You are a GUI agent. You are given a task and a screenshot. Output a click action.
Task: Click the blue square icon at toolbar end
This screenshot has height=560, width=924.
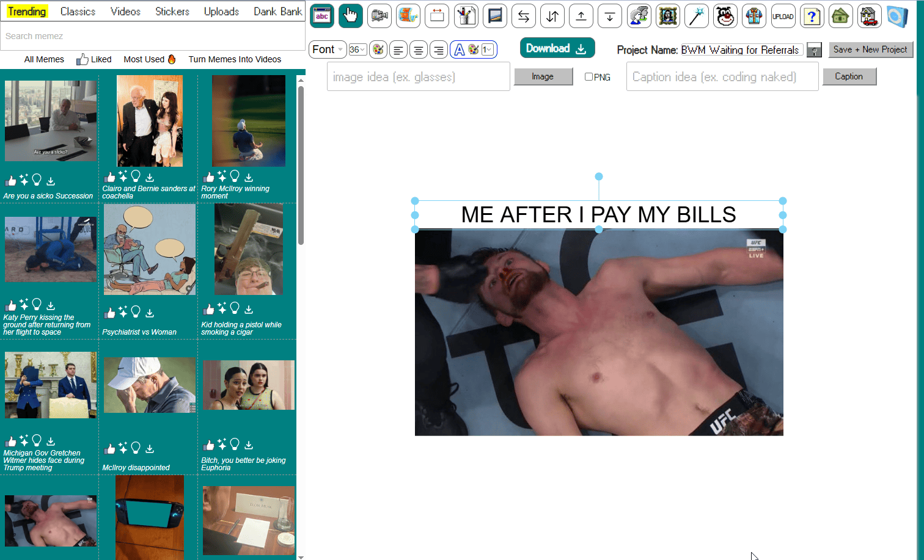click(x=898, y=16)
